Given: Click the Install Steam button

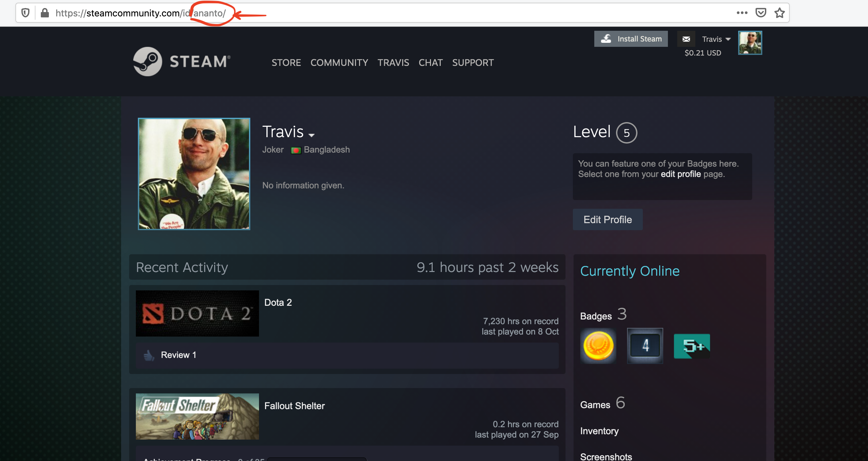Looking at the screenshot, I should 630,39.
